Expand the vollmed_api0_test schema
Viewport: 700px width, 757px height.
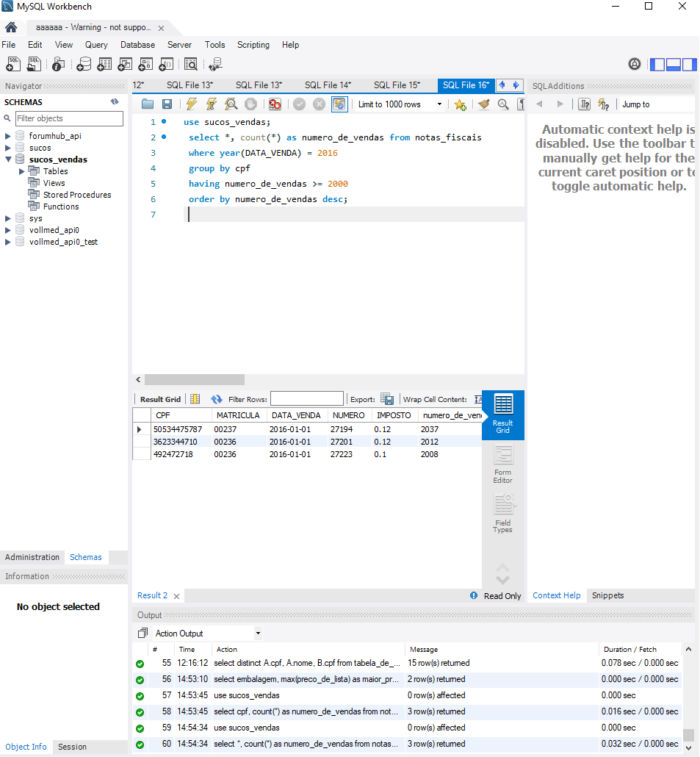click(x=8, y=242)
